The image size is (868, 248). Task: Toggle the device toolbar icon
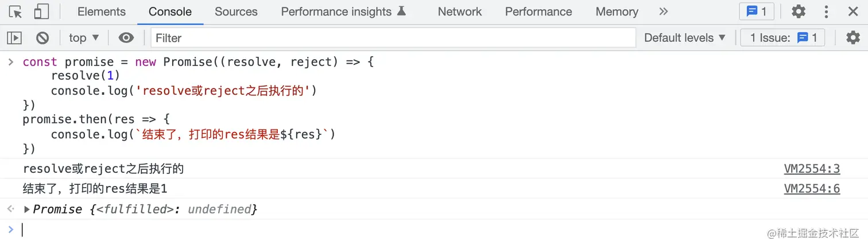tap(41, 11)
